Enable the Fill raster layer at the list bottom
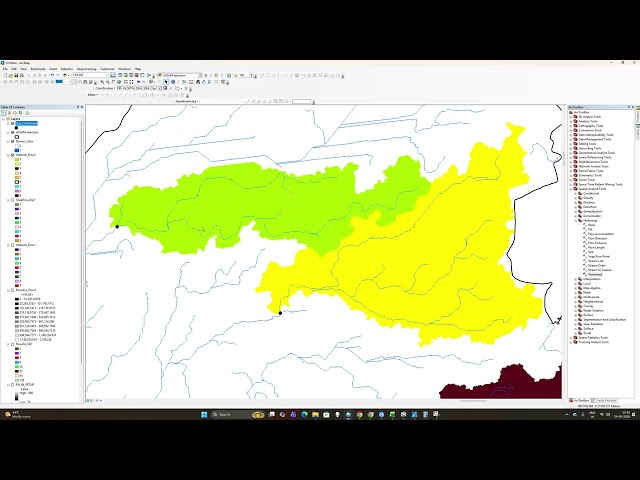The width and height of the screenshot is (640, 480). 13,384
